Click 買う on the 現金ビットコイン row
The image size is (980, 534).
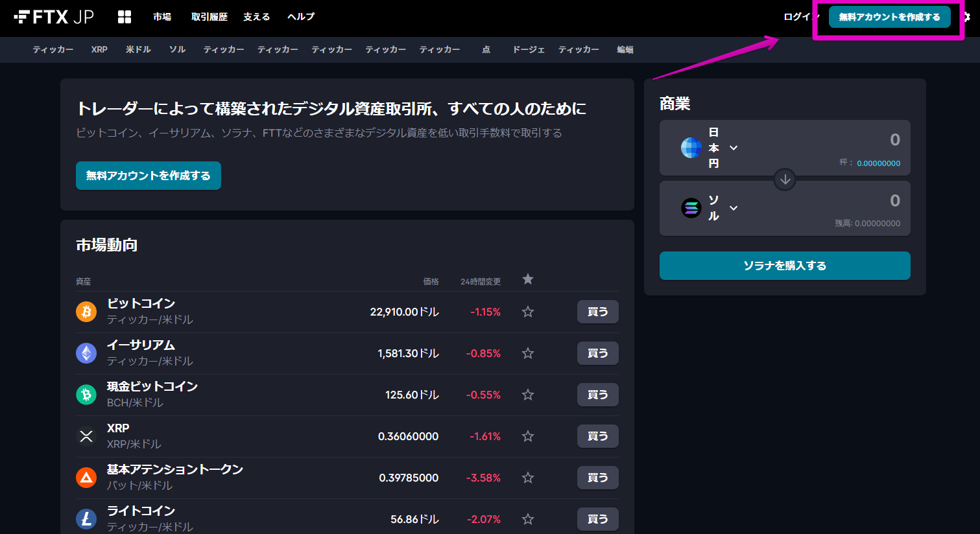598,395
